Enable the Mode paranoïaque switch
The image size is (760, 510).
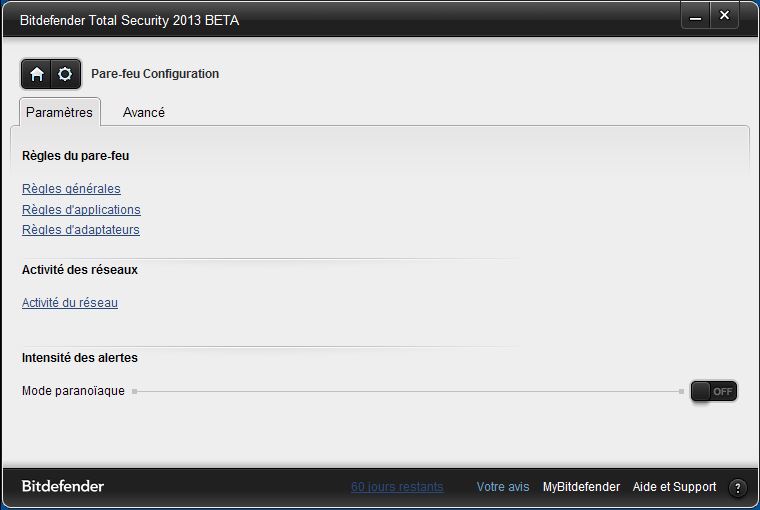[x=713, y=391]
